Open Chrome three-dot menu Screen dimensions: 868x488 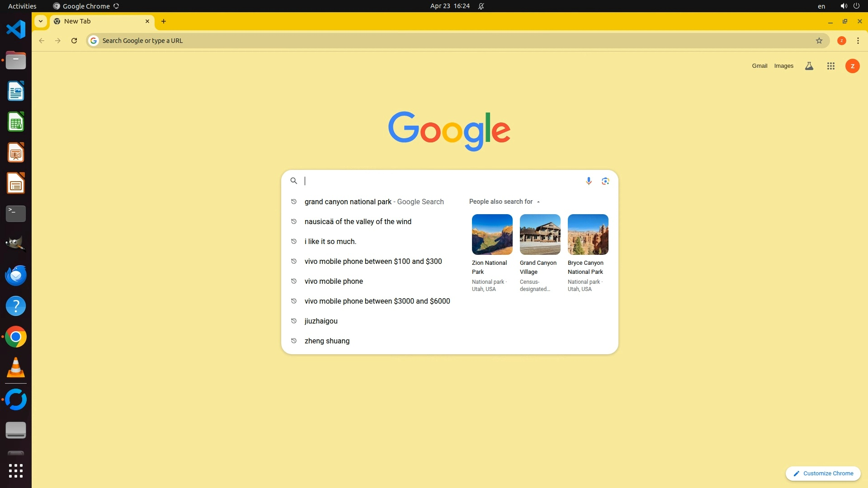click(x=858, y=41)
